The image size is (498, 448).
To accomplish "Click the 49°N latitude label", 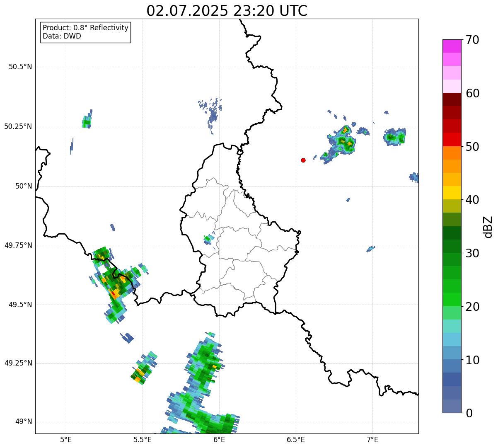I will click(x=24, y=421).
